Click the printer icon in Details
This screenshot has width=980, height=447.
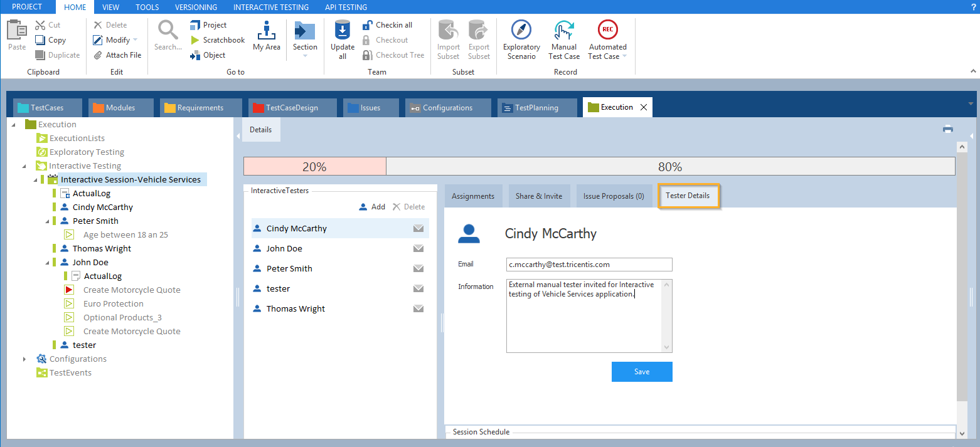point(947,129)
